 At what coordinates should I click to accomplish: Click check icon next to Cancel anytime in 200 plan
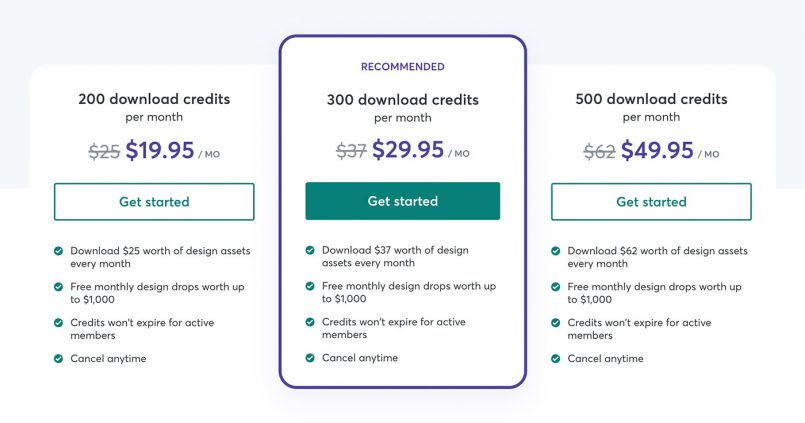click(59, 358)
